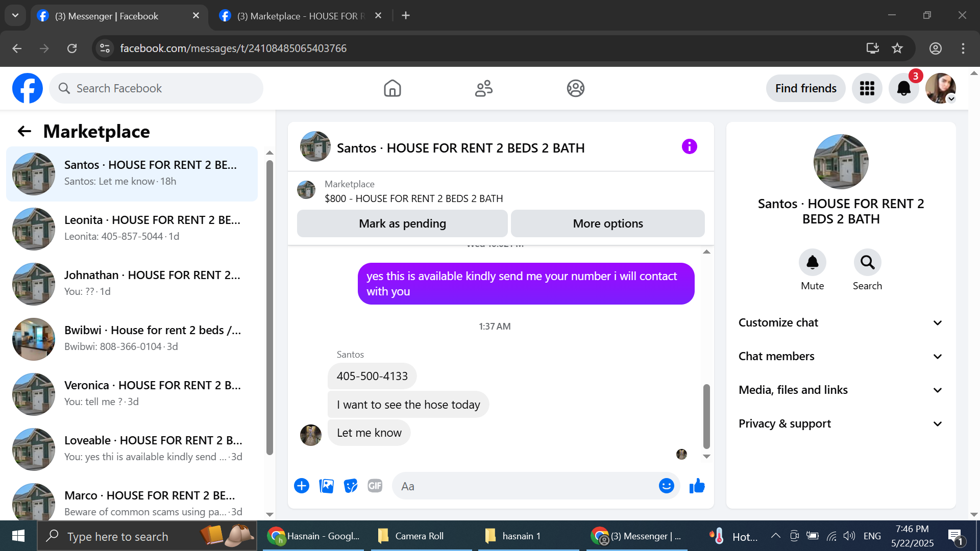
Task: Go back using the Marketplace arrow
Action: coord(24,132)
